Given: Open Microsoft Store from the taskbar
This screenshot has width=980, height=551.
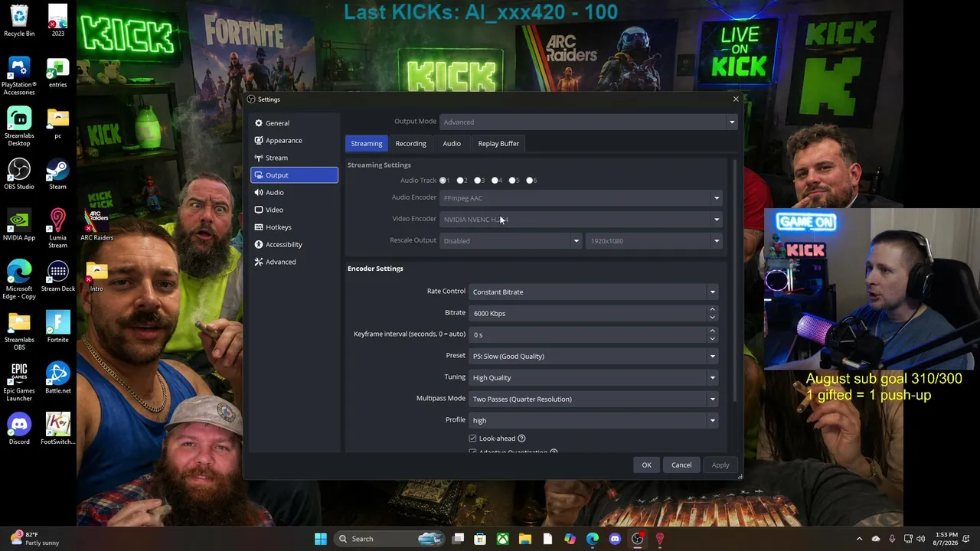Looking at the screenshot, I should pyautogui.click(x=480, y=539).
